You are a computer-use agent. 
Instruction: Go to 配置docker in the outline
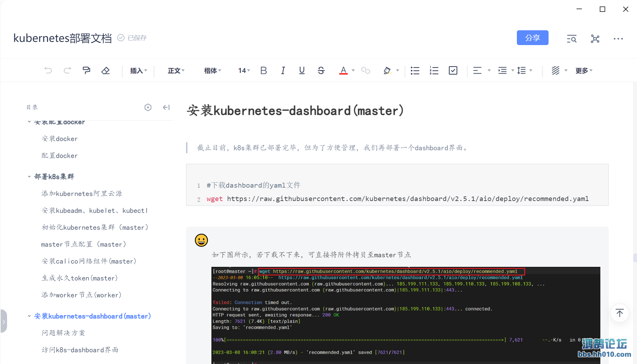[x=60, y=156]
